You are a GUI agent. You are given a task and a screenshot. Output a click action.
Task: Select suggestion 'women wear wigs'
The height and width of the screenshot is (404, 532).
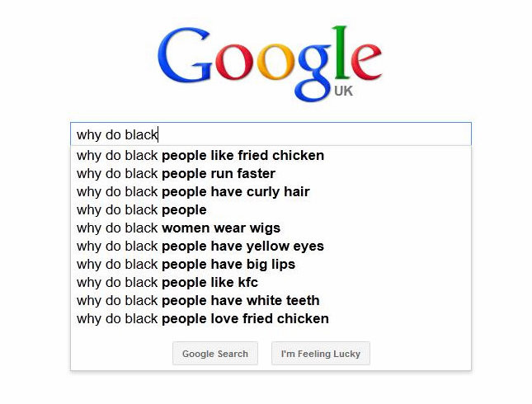[271, 228]
